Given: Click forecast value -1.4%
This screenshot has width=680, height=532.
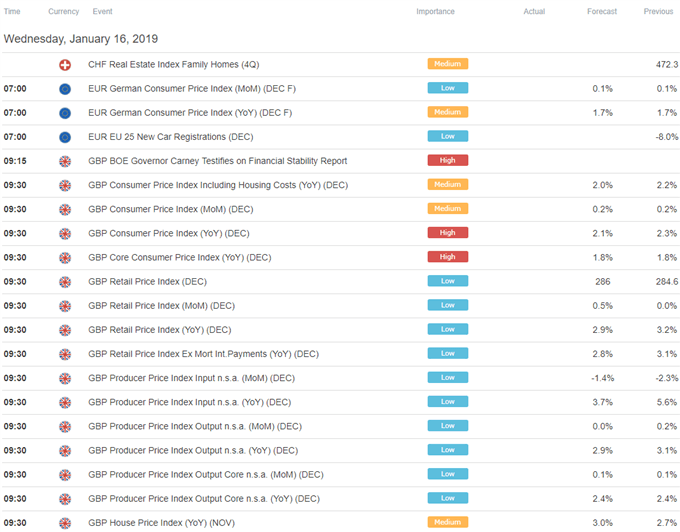Looking at the screenshot, I should [x=602, y=379].
